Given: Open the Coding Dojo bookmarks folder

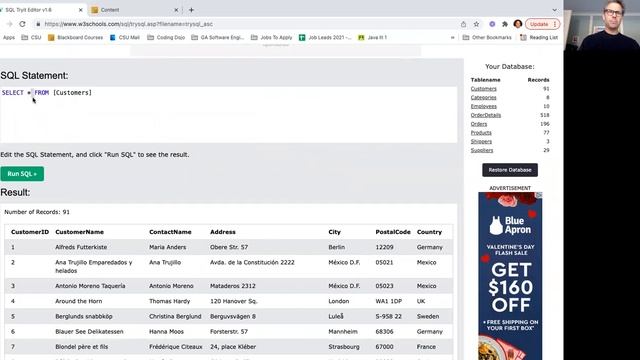Looking at the screenshot, I should 166,38.
